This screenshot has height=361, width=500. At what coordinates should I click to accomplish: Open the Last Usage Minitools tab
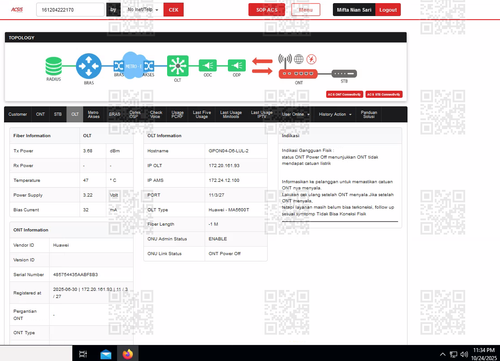[x=231, y=114]
